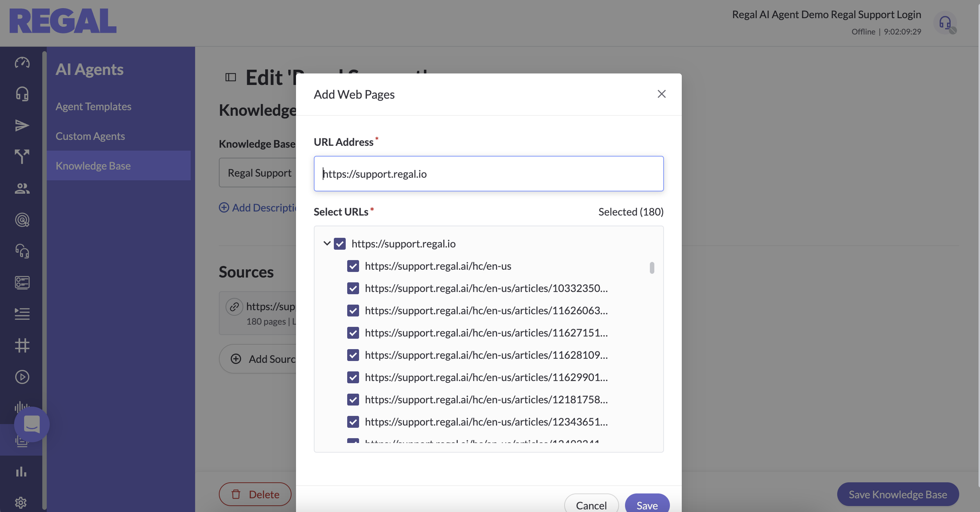Screen dimensions: 980x512
Task: Open the contacts people icon in sidebar
Action: click(x=22, y=188)
